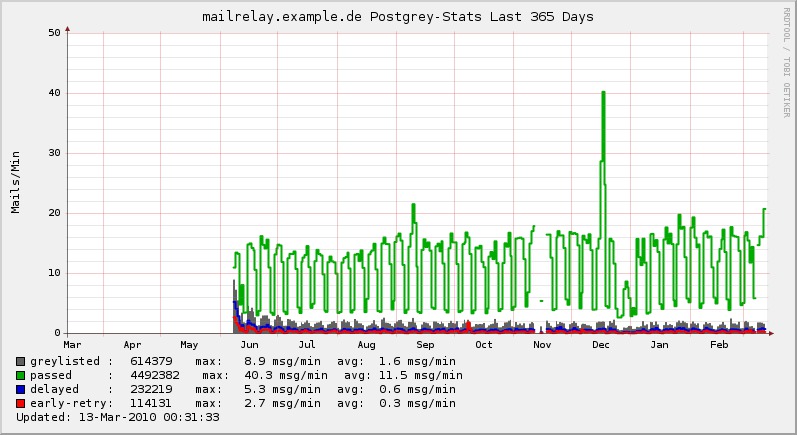Click the chart title 'mailrelay.example.de Postgrey-Stats Last 365 Days'
This screenshot has height=435, width=797.
point(397,17)
